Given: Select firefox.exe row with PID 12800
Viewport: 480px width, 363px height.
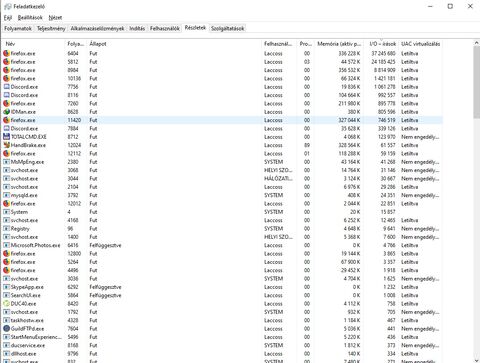Looking at the screenshot, I should pyautogui.click(x=223, y=253).
